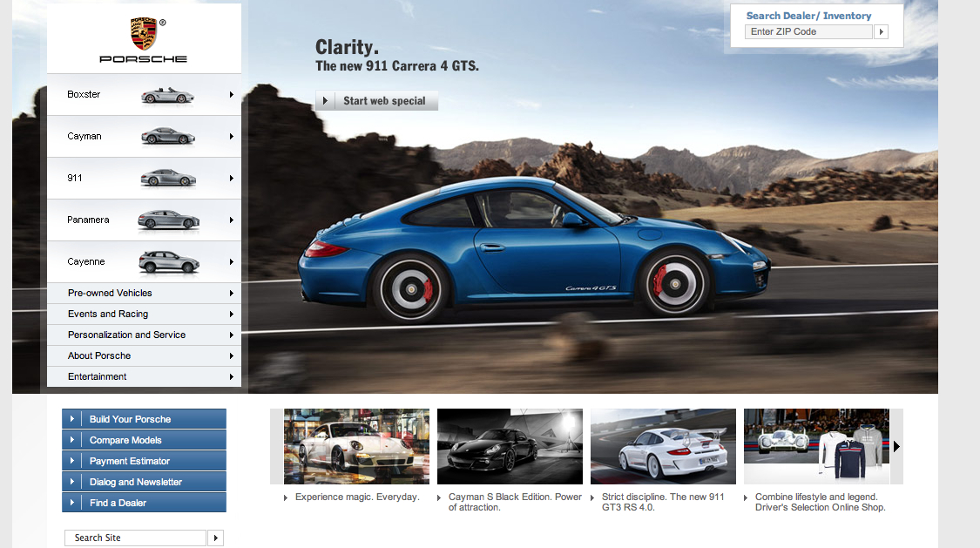The width and height of the screenshot is (980, 548).
Task: Expand the Pre-owned Vehicles submenu
Action: 144,294
